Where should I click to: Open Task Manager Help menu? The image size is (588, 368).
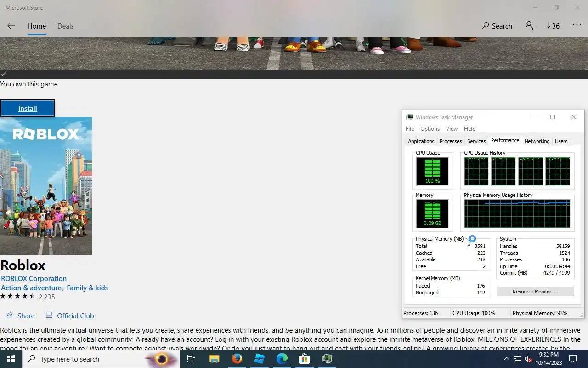click(x=469, y=129)
